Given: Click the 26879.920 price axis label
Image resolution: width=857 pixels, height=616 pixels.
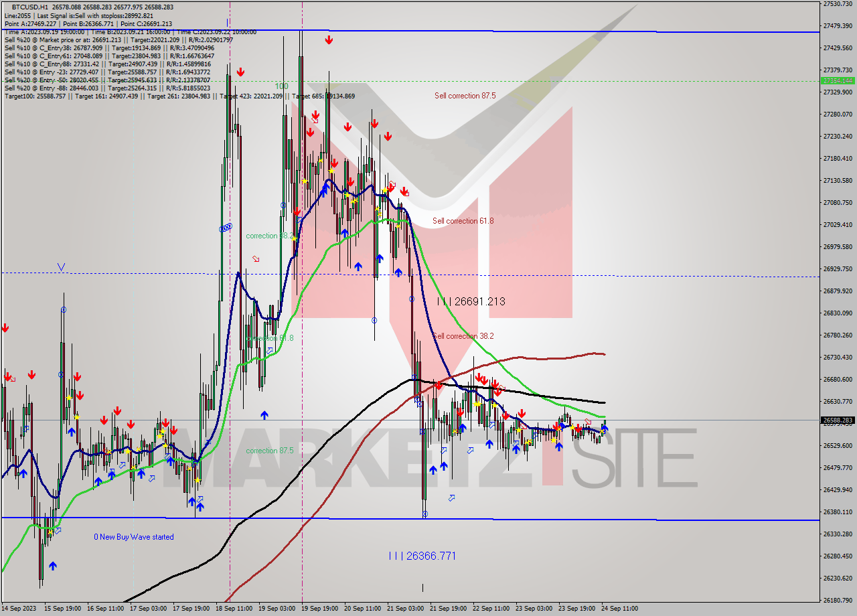Looking at the screenshot, I should coord(838,291).
